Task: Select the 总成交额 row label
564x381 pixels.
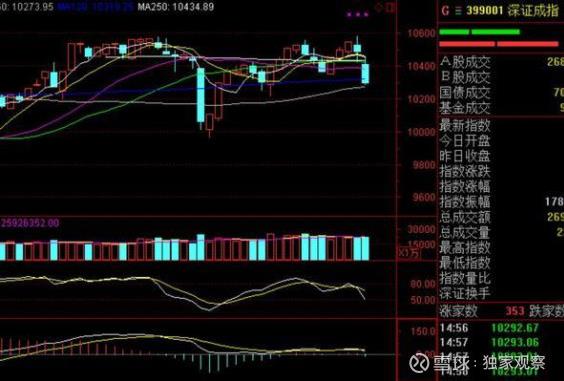Action: (465, 217)
